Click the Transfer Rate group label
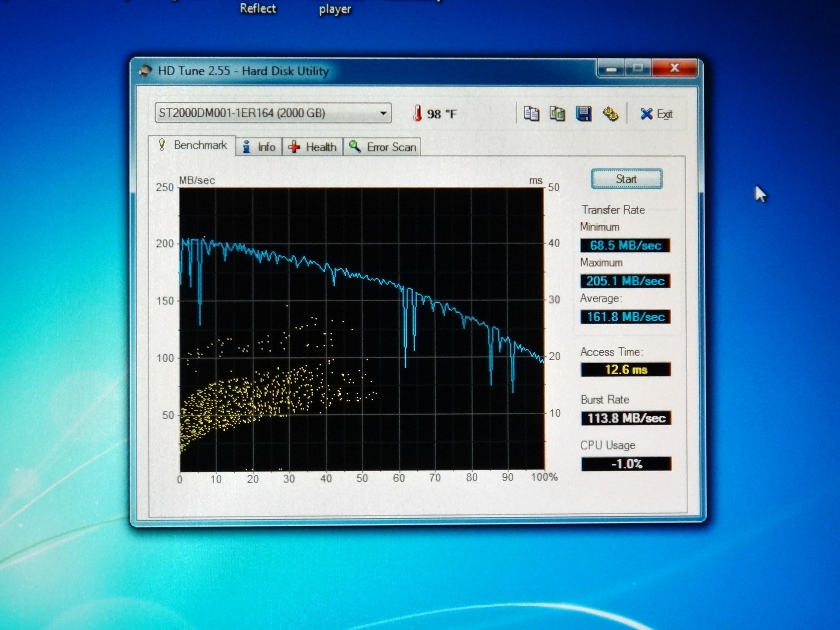The height and width of the screenshot is (630, 840). (x=613, y=210)
